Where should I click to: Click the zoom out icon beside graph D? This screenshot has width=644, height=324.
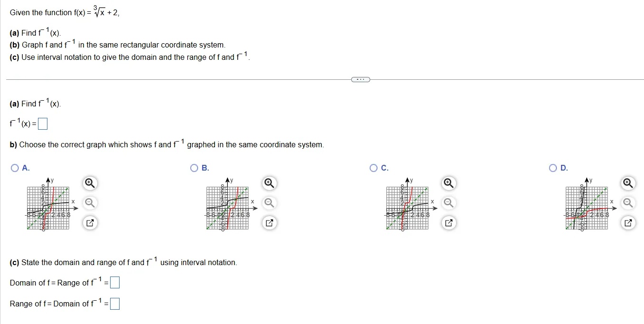627,203
